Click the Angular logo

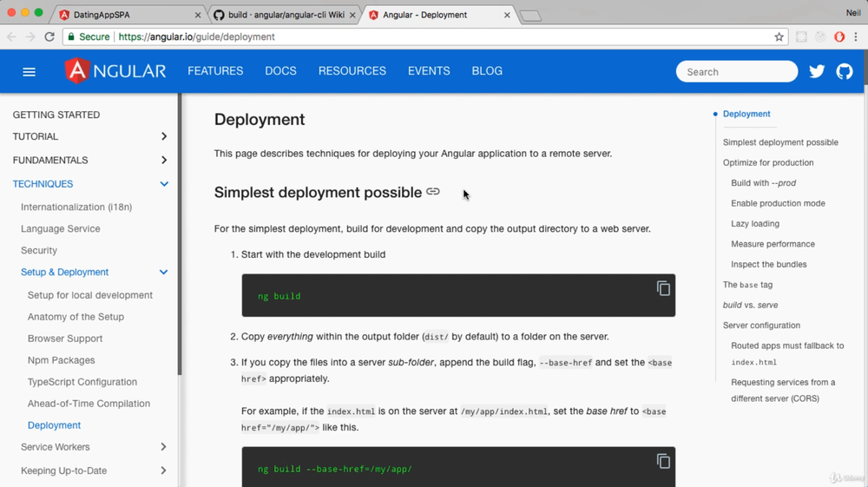[115, 71]
